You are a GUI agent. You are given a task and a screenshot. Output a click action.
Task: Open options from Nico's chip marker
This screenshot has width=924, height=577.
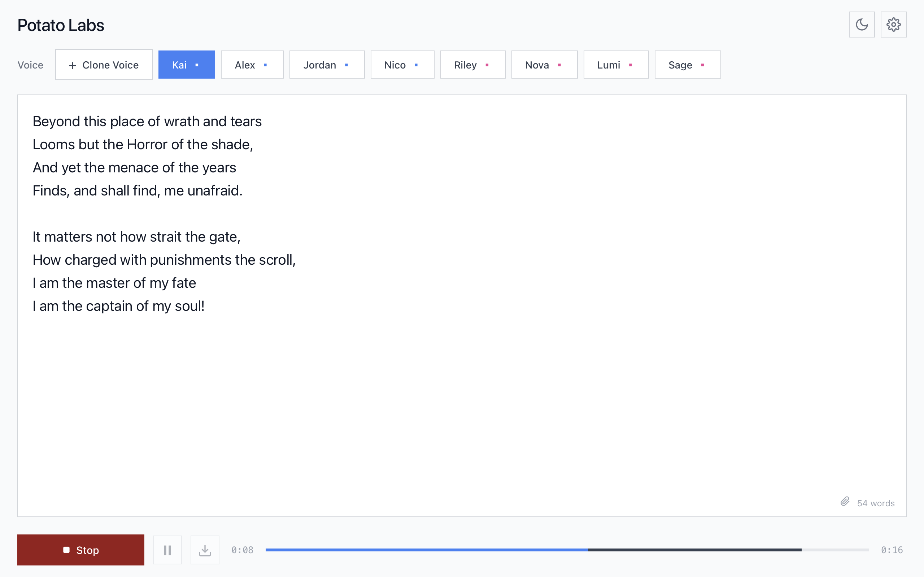(x=416, y=65)
